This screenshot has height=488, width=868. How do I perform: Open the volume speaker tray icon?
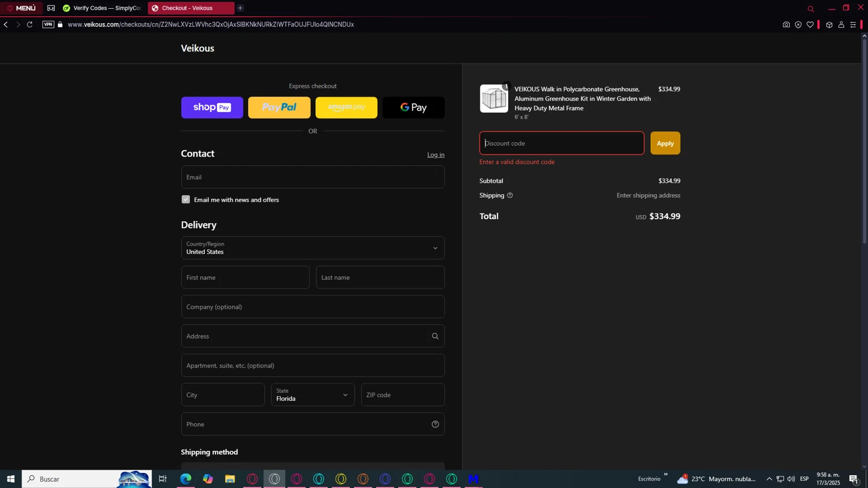[x=791, y=479]
